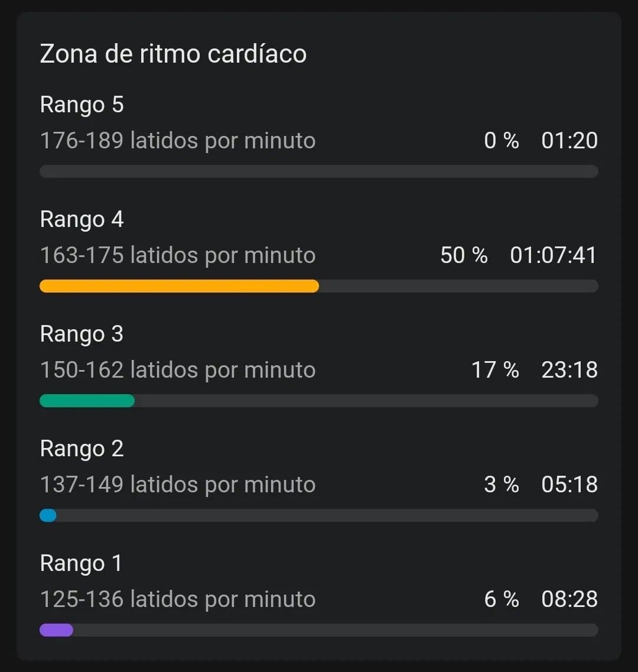Select the Rango 2 heading
The width and height of the screenshot is (638, 672).
tap(82, 449)
